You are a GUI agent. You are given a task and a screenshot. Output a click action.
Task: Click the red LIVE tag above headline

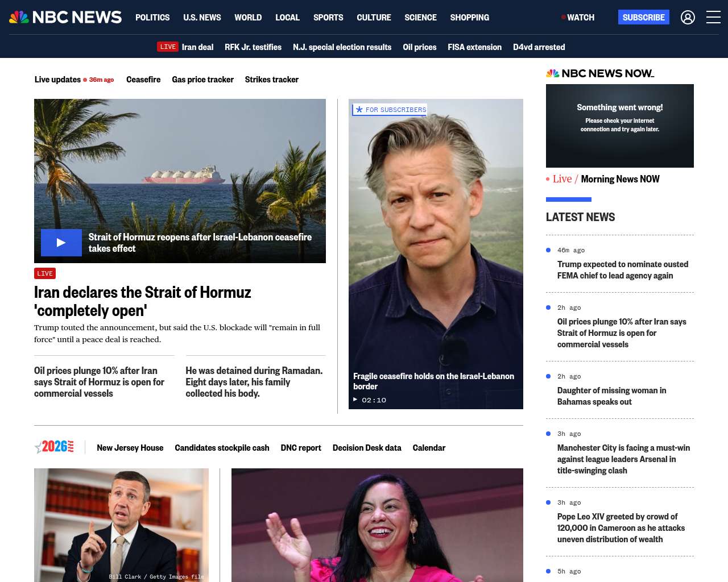pos(45,273)
